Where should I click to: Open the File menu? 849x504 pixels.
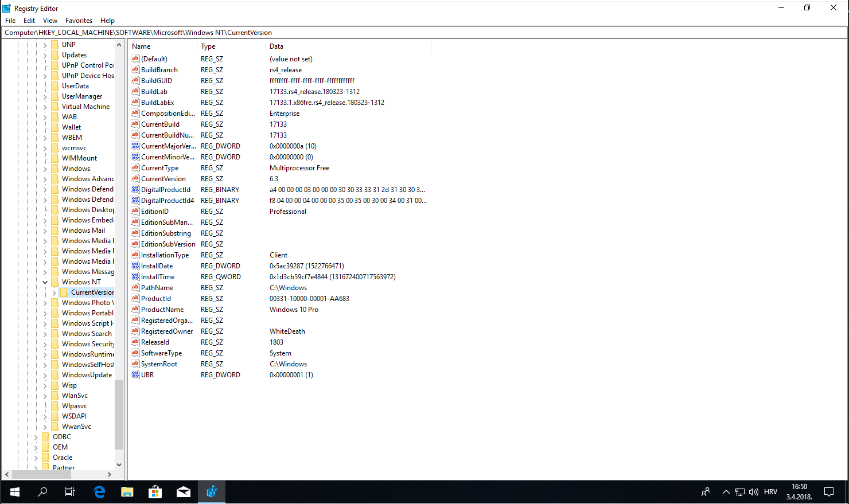pos(10,20)
